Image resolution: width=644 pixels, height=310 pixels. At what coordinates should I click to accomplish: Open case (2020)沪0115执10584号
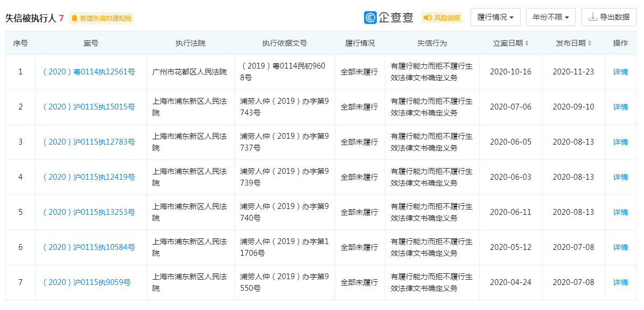[89, 247]
